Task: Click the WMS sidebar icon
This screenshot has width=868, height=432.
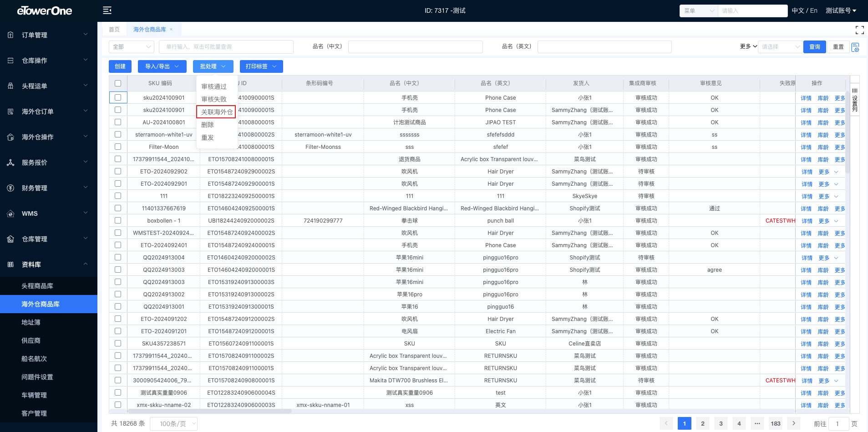Action: coord(11,213)
